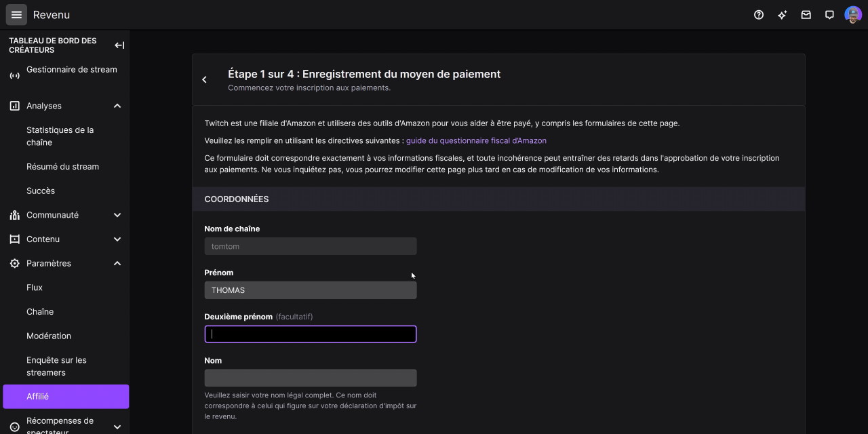Screen dimensions: 868x434
Task: Click the Prénom field containing THOMAS
Action: tap(310, 290)
